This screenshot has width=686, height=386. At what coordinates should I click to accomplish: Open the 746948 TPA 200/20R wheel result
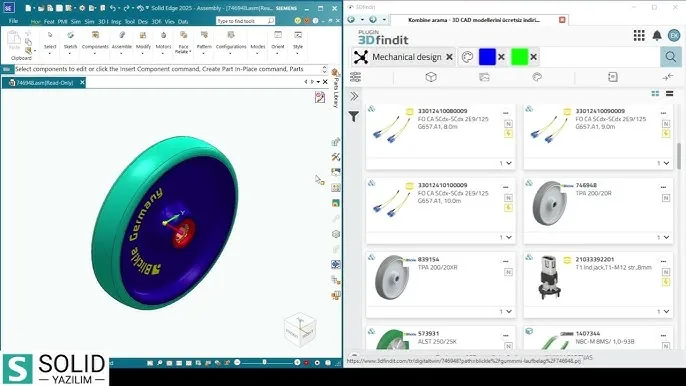(598, 211)
